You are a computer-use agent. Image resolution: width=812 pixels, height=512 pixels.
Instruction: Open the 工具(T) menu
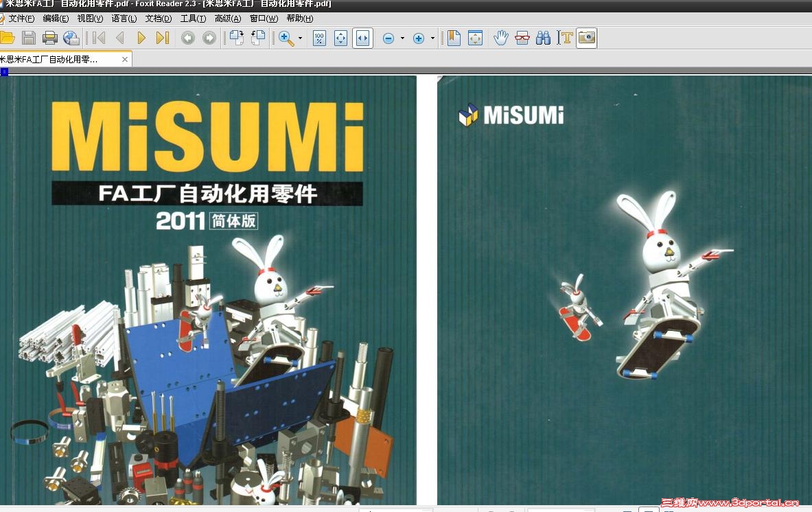click(x=193, y=19)
